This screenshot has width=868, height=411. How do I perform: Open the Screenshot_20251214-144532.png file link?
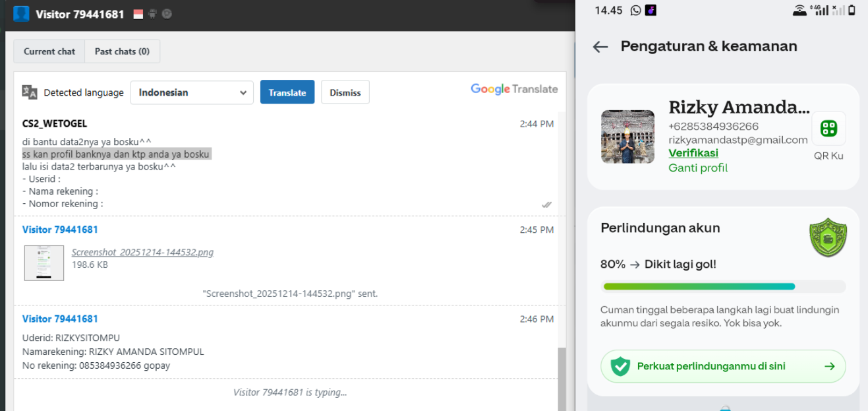[x=142, y=252]
